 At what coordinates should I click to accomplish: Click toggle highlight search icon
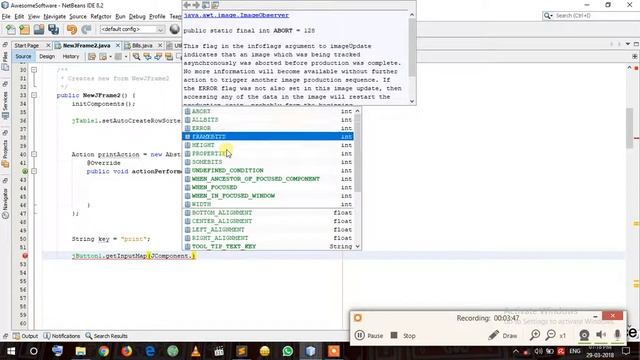coord(169,56)
